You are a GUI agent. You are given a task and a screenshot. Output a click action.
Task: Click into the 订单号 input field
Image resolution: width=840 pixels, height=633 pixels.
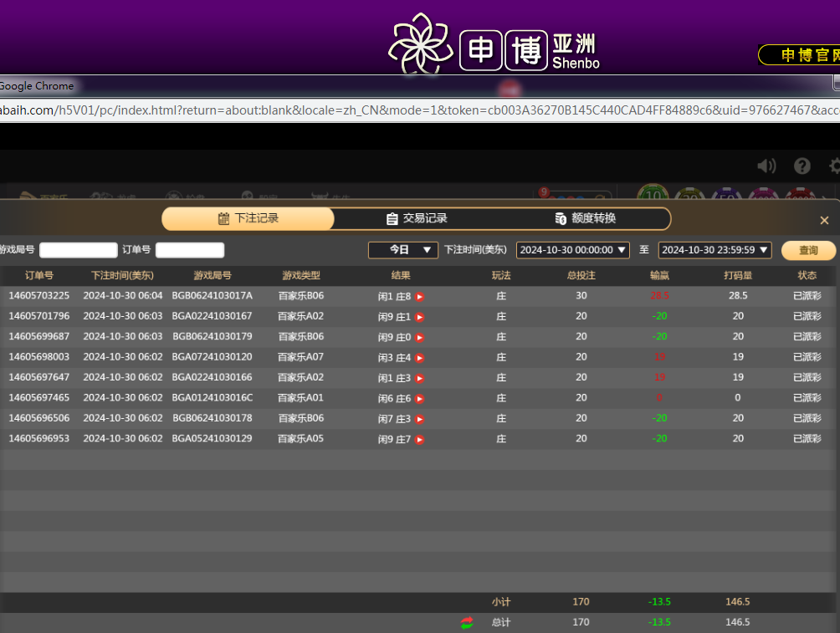[190, 250]
